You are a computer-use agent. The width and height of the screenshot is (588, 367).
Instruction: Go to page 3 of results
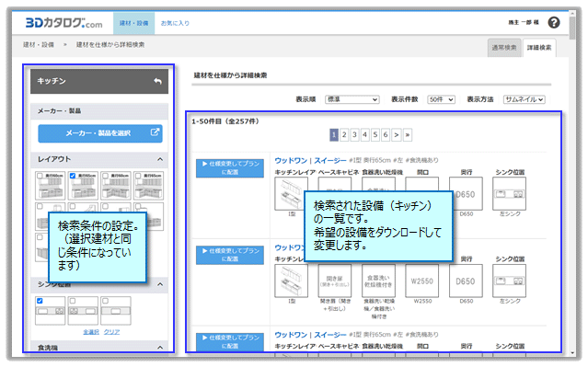(x=354, y=135)
